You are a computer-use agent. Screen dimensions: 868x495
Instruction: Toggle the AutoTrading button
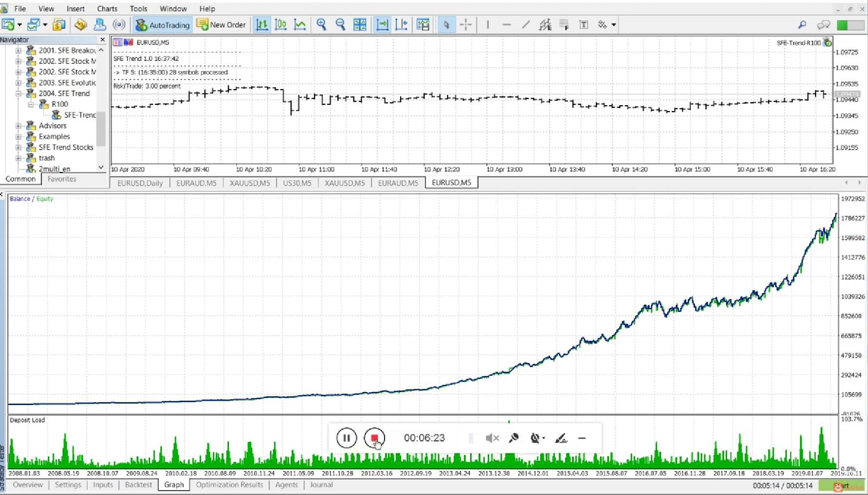pyautogui.click(x=163, y=25)
